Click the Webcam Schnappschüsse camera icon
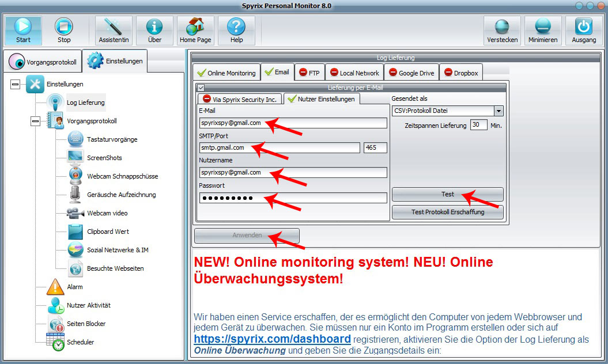Viewport: 608px width, 364px height. pyautogui.click(x=75, y=176)
